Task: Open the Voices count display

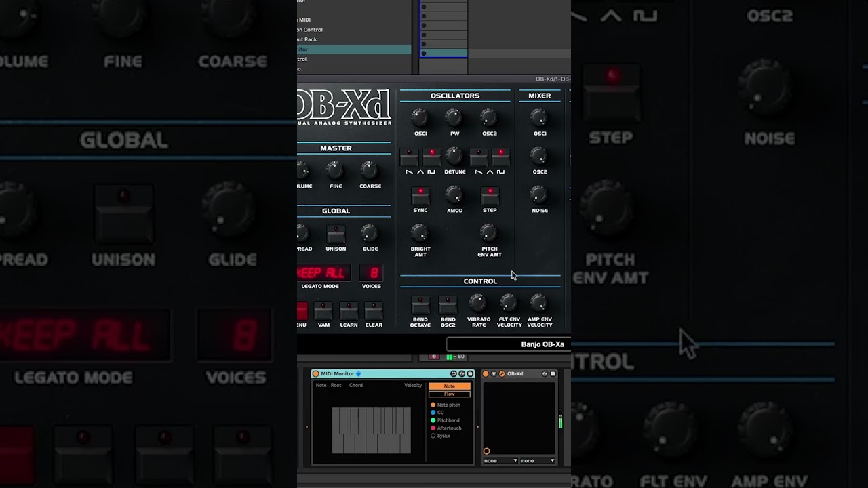Action: (371, 273)
